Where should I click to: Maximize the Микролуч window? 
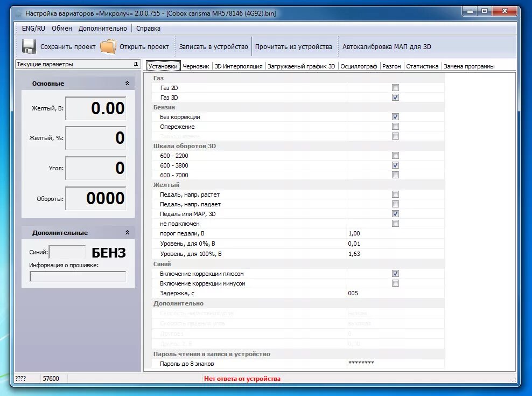(x=485, y=11)
